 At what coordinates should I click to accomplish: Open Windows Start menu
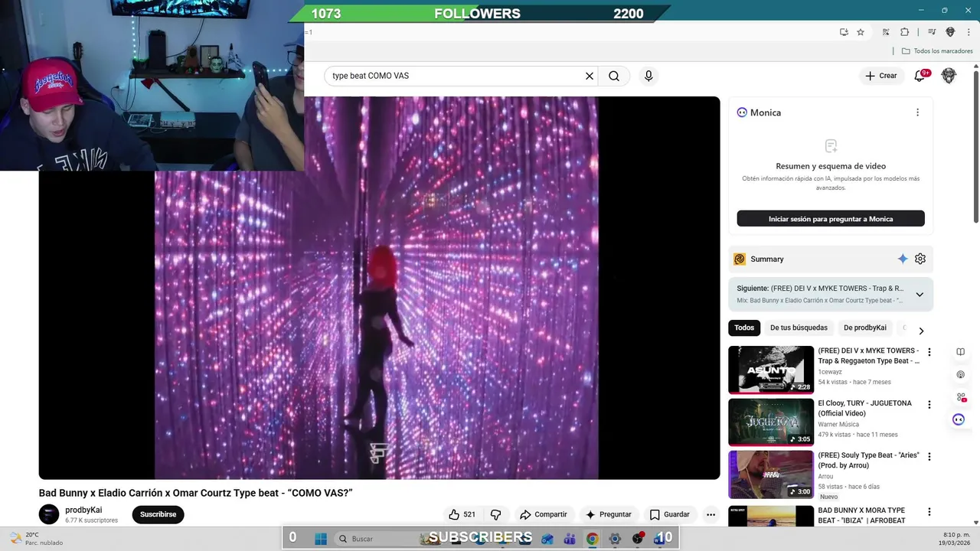pyautogui.click(x=321, y=539)
